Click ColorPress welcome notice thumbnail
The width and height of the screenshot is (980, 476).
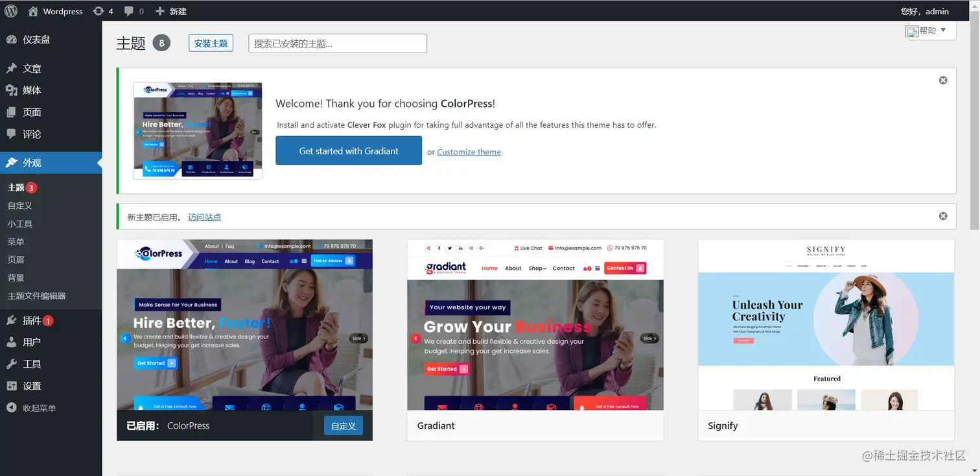[x=198, y=130]
